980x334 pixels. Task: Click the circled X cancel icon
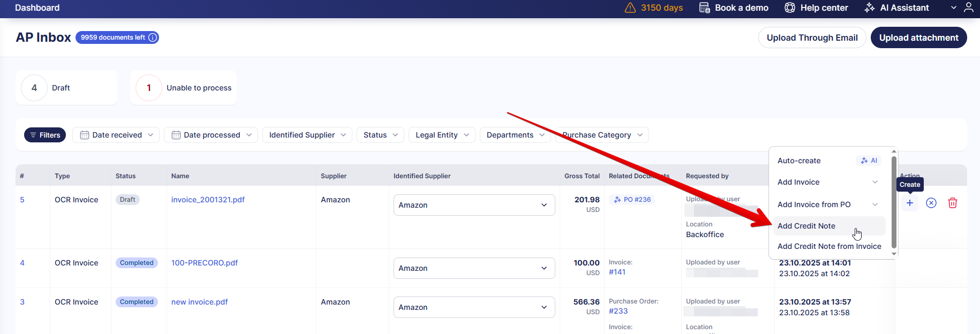931,203
